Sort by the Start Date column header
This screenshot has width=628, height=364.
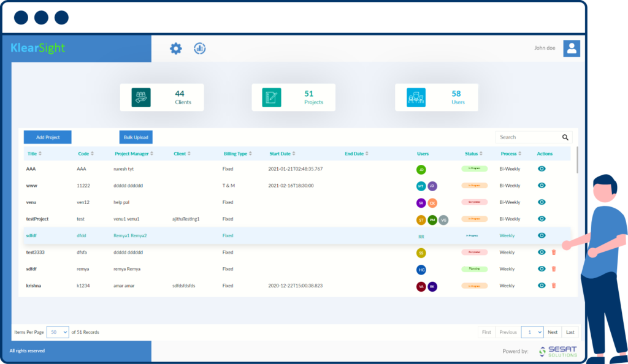(282, 154)
